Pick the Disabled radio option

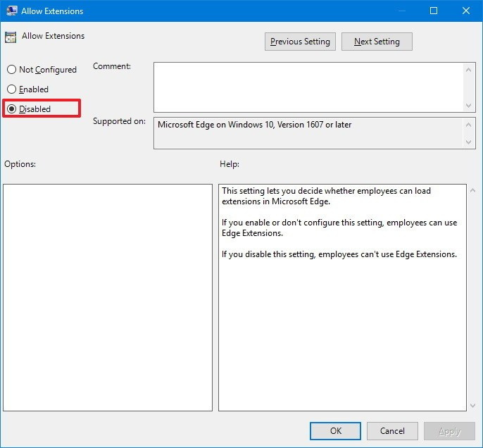tap(11, 109)
